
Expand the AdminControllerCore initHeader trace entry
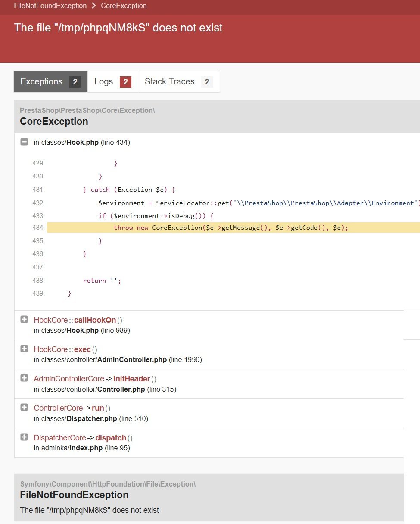(24, 378)
